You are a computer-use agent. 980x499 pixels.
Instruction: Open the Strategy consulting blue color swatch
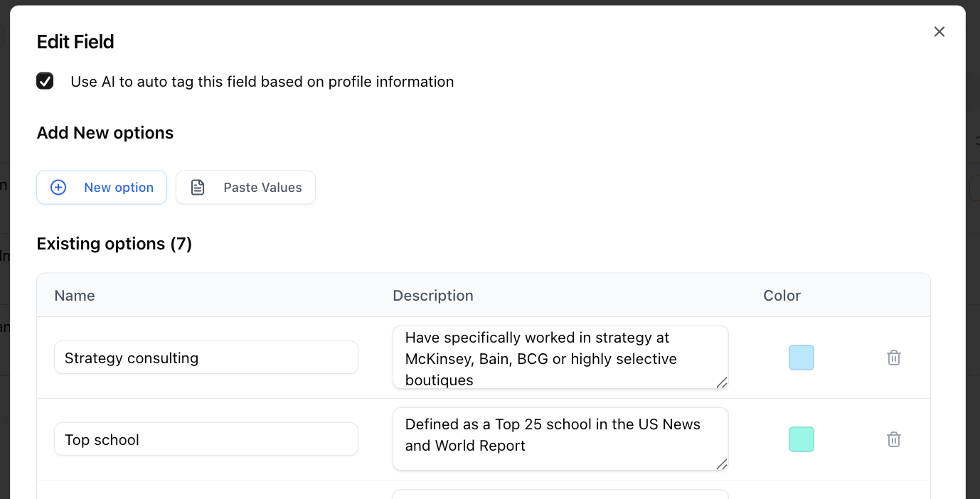click(801, 358)
